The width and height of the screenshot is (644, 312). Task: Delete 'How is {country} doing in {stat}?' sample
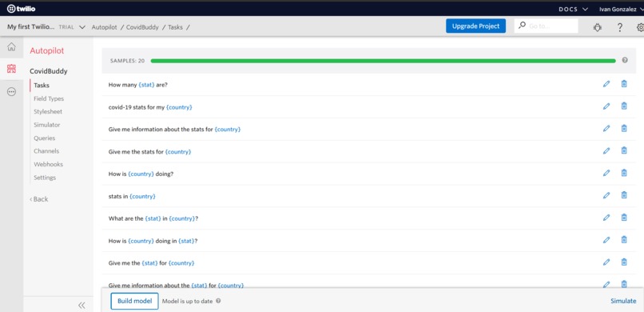click(624, 240)
